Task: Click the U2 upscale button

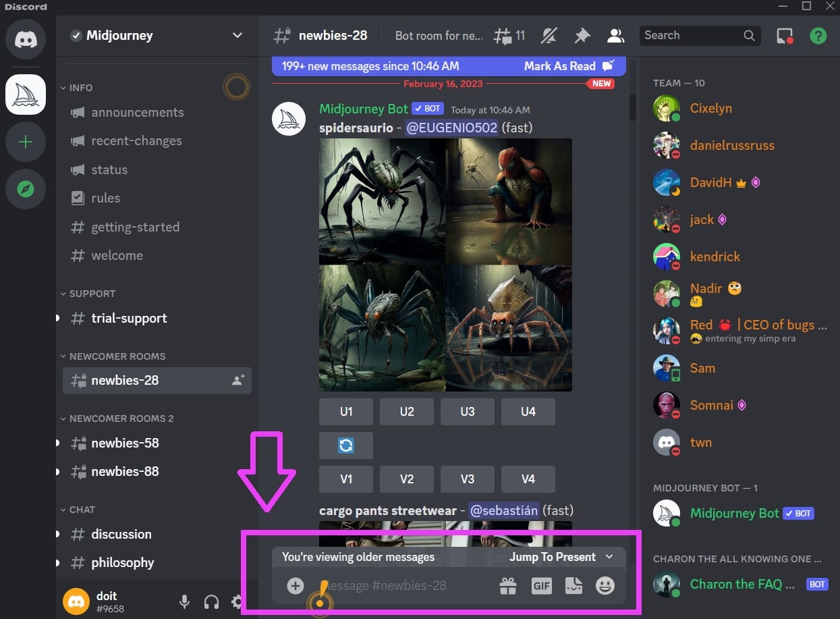Action: (407, 411)
